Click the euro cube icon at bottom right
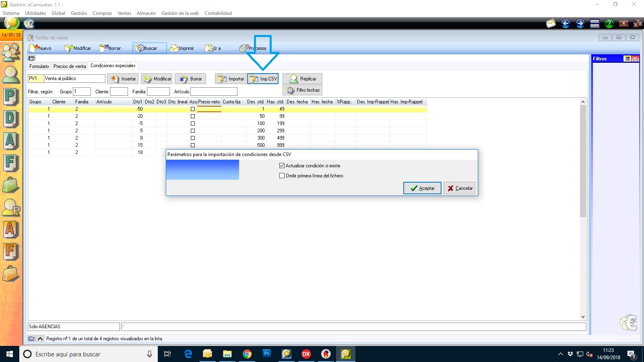The width and height of the screenshot is (644, 362). click(628, 322)
